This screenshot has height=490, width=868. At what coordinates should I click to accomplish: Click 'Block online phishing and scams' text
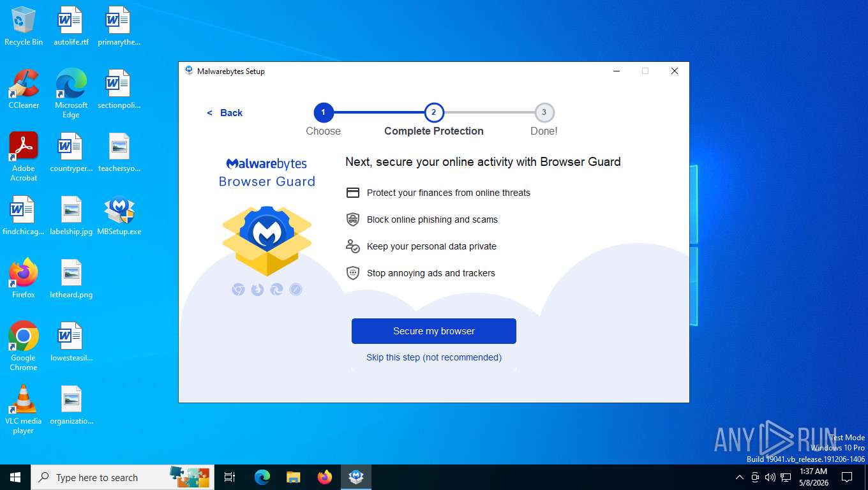click(432, 219)
